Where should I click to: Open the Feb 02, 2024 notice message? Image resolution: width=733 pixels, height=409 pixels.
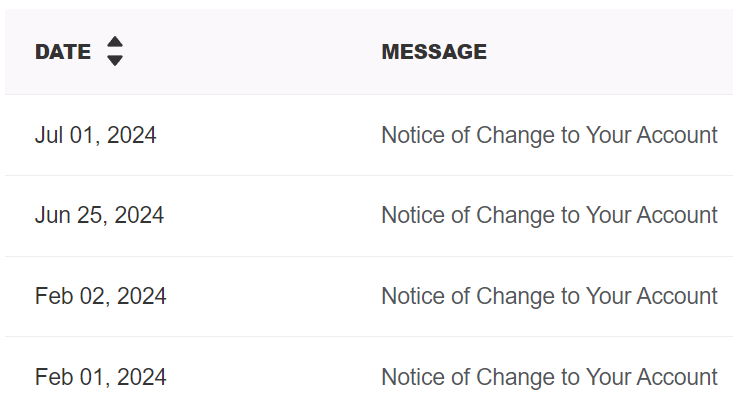pyautogui.click(x=549, y=296)
